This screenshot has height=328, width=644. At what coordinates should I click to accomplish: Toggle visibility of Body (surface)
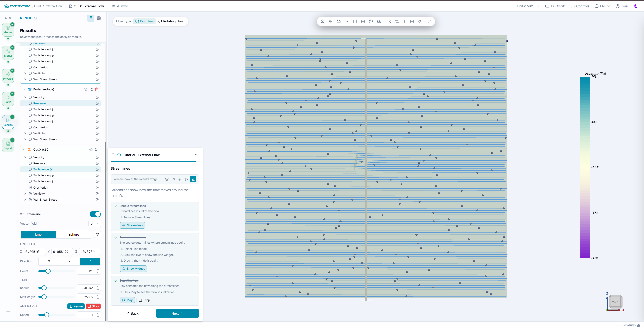pos(86,89)
